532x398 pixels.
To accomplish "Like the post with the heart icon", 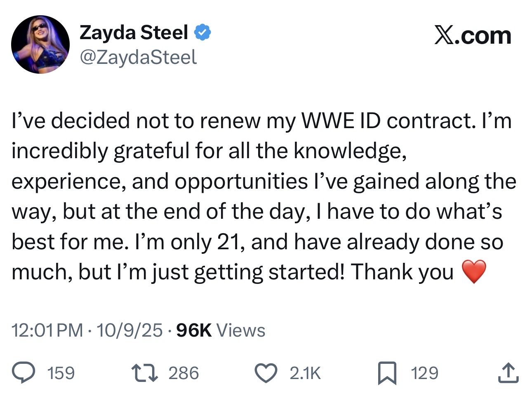I will (x=266, y=372).
